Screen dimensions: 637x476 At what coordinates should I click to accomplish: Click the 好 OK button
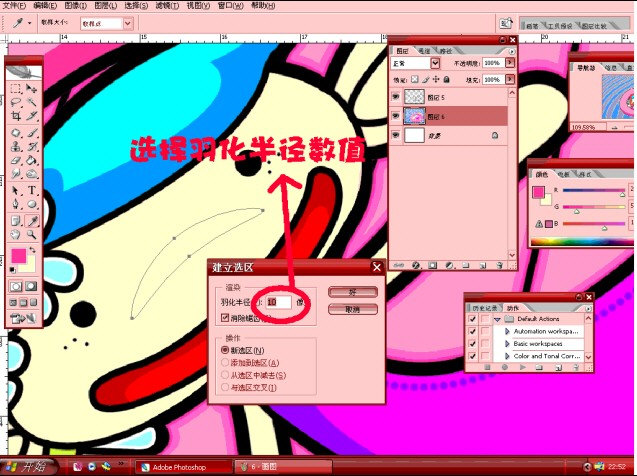pos(353,292)
